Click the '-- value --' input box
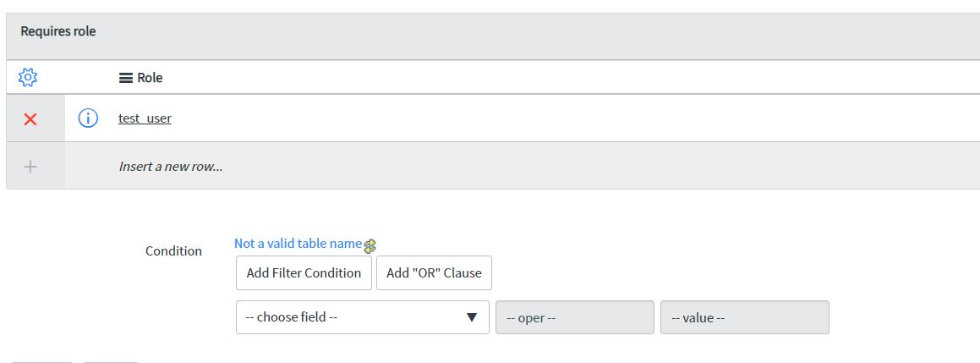This screenshot has height=363, width=980. tap(745, 317)
